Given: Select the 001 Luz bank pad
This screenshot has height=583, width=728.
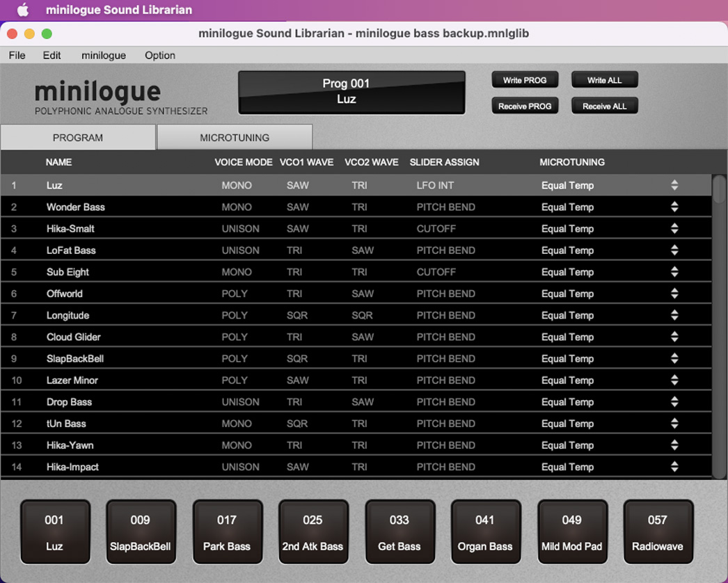Looking at the screenshot, I should point(55,532).
